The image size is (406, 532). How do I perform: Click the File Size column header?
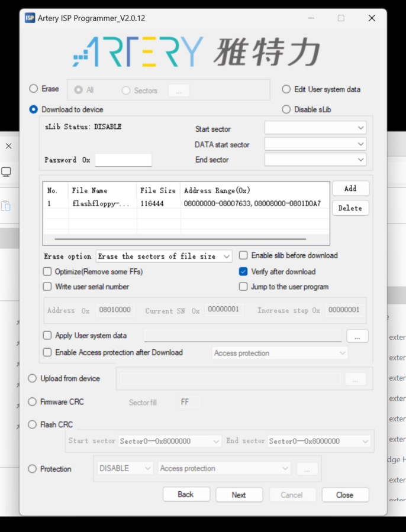[x=158, y=191]
